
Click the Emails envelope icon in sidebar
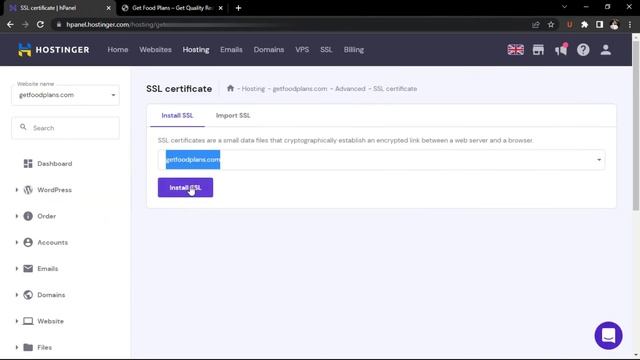click(28, 269)
